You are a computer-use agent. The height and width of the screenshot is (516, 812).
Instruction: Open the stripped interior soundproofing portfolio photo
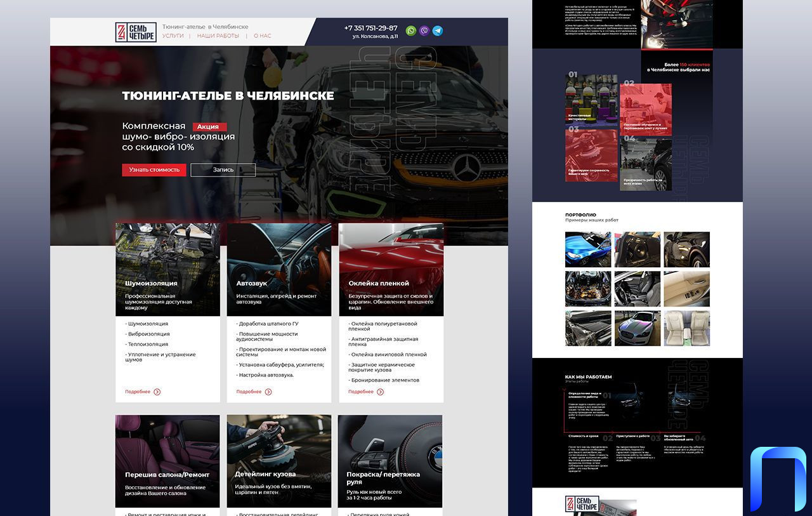(x=588, y=289)
